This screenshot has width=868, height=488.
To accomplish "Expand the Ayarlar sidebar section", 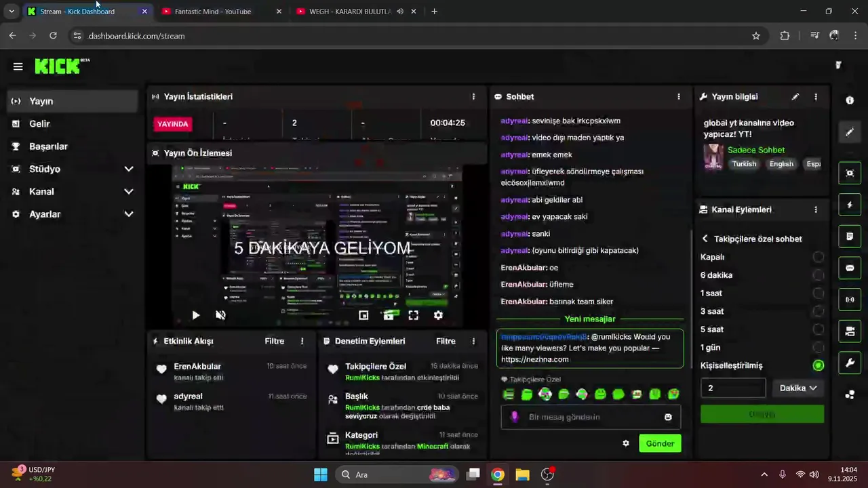I will [x=73, y=214].
